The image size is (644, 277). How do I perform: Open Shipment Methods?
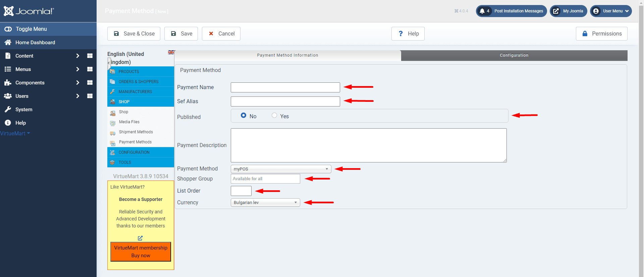point(136,132)
